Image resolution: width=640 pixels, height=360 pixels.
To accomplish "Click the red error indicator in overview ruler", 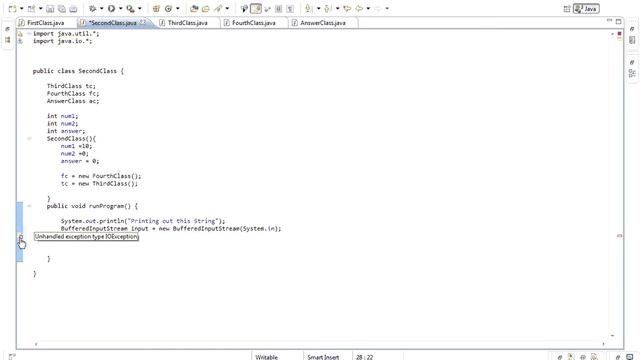I will click(619, 33).
